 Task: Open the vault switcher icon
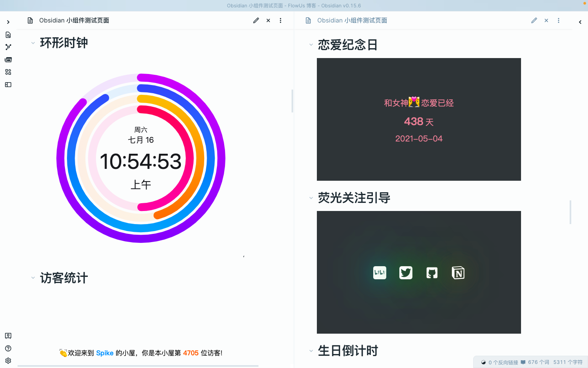point(8,335)
